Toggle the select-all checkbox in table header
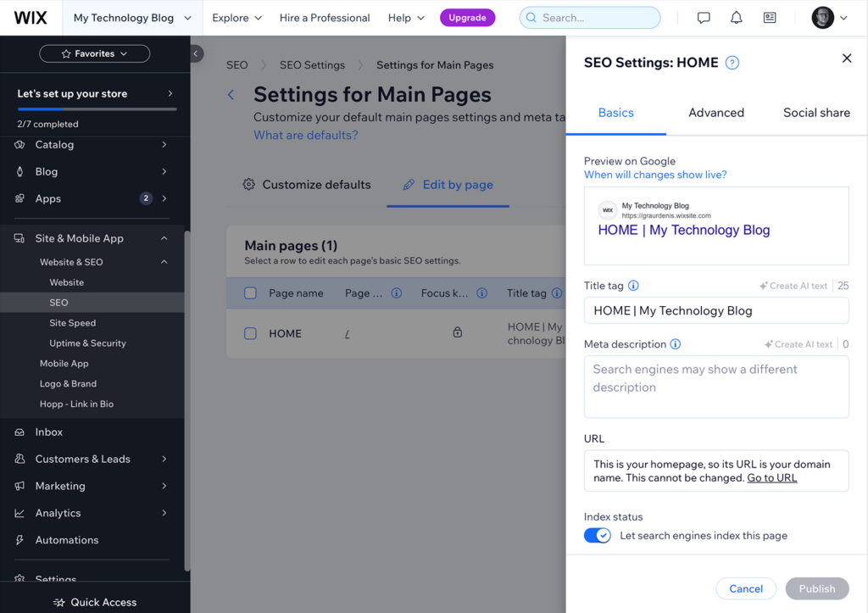 [250, 293]
